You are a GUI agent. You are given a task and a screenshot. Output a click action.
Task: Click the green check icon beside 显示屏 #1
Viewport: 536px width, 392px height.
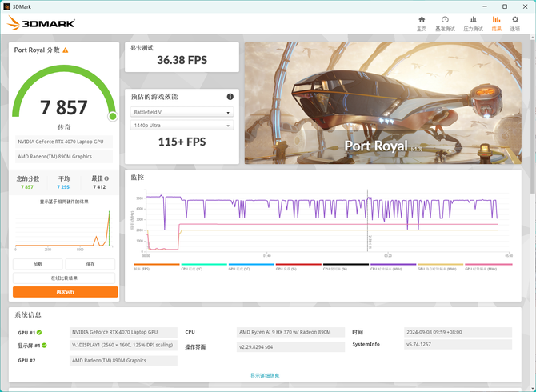[45, 345]
